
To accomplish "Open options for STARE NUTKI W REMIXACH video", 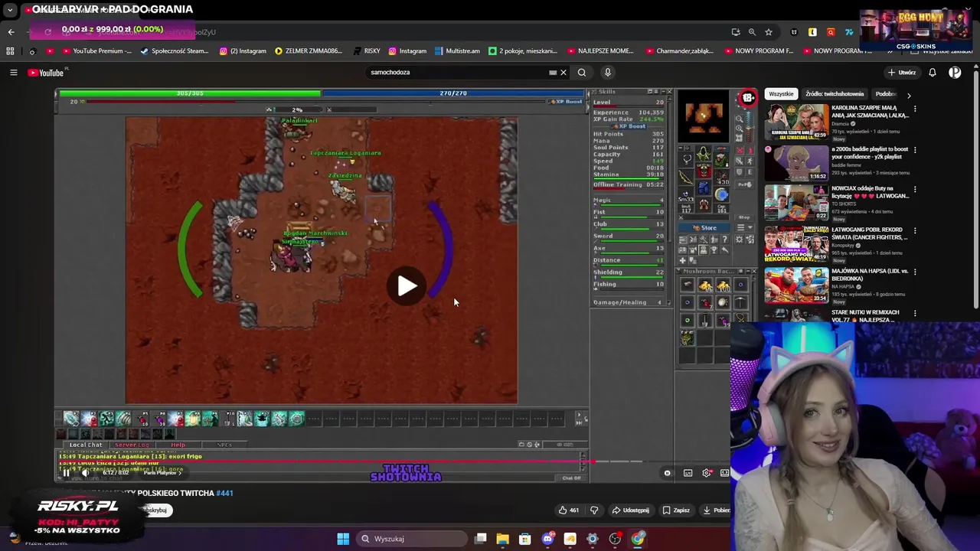I will (915, 313).
